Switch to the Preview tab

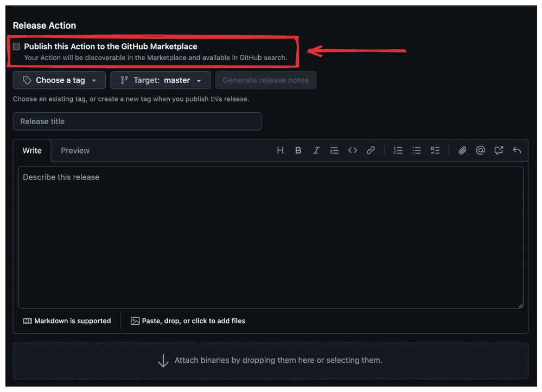click(75, 151)
